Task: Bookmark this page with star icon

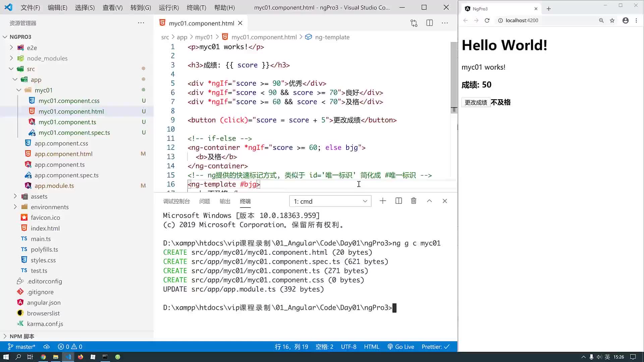Action: (x=612, y=20)
